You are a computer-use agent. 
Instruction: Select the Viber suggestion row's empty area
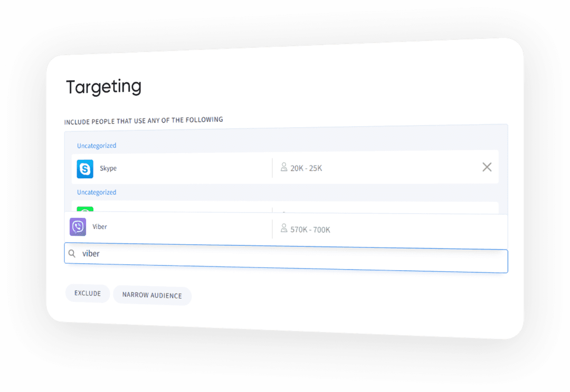coord(389,232)
